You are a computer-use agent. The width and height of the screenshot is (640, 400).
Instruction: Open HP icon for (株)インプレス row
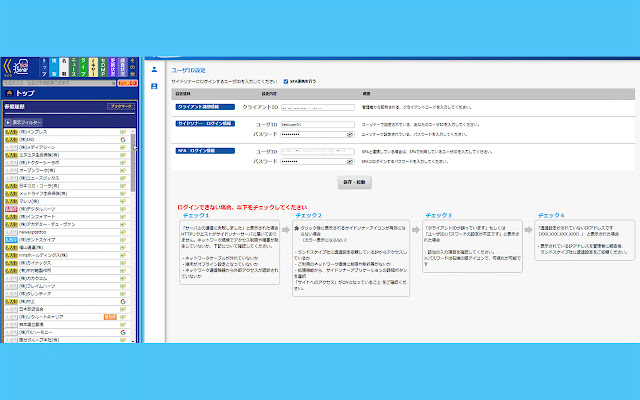123,132
